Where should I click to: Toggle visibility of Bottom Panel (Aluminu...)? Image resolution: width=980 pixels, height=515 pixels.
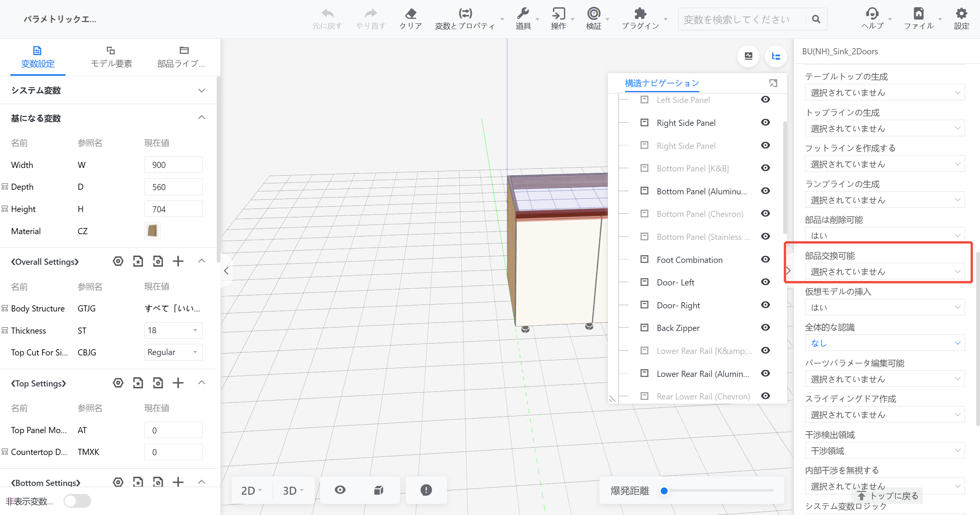click(766, 191)
